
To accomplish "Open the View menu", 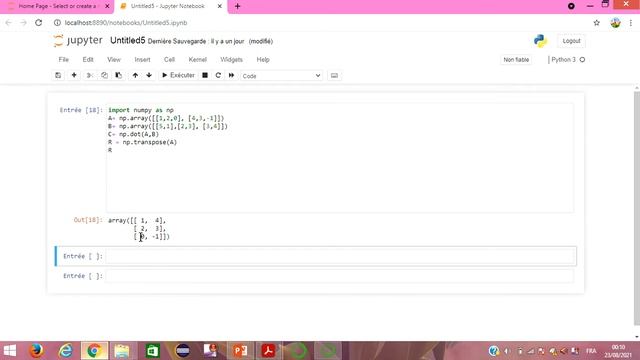I will pos(114,60).
